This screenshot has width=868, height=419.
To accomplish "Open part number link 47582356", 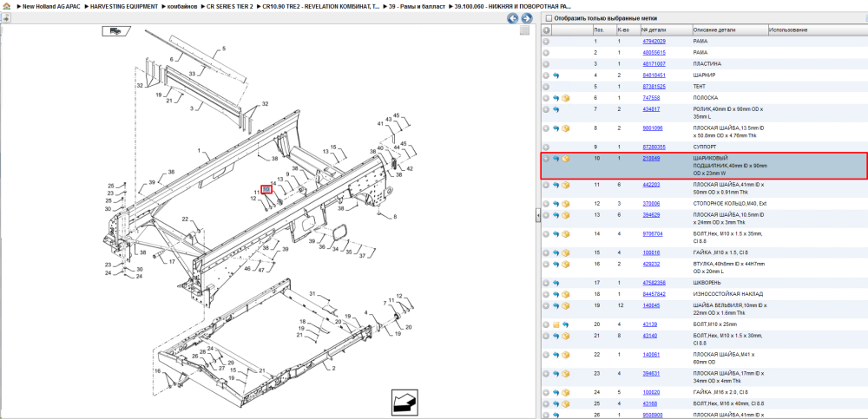I will [654, 283].
